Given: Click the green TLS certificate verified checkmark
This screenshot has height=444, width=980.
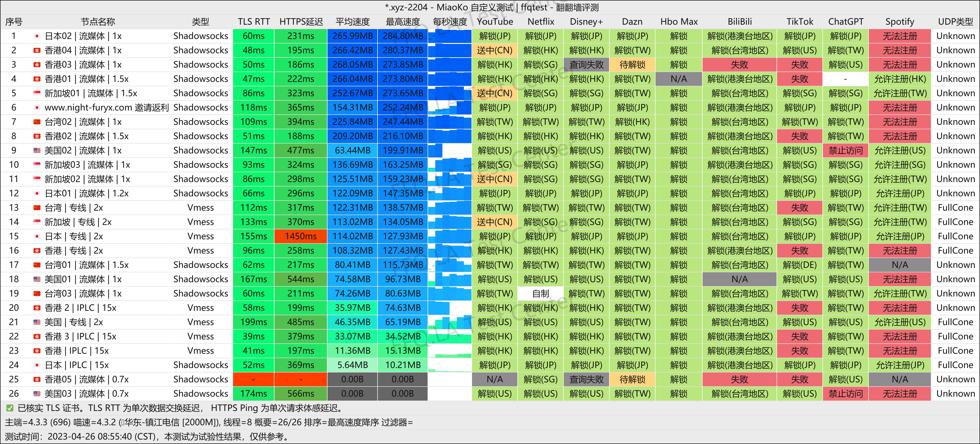Looking at the screenshot, I should tap(10, 408).
